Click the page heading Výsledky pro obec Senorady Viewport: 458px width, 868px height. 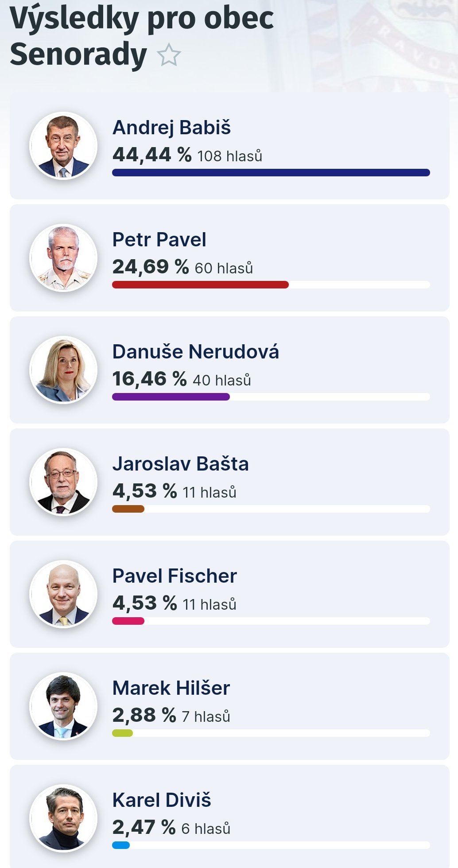142,36
